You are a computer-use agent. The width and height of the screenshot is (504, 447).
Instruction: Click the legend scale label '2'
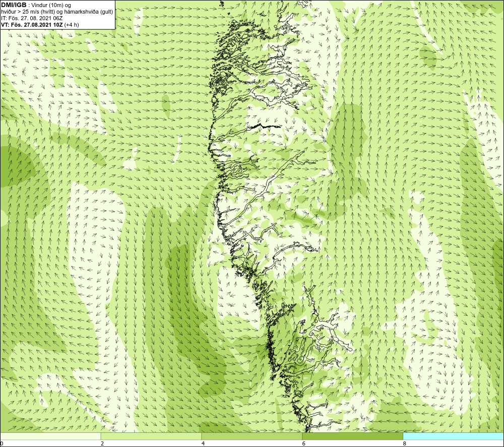click(102, 444)
